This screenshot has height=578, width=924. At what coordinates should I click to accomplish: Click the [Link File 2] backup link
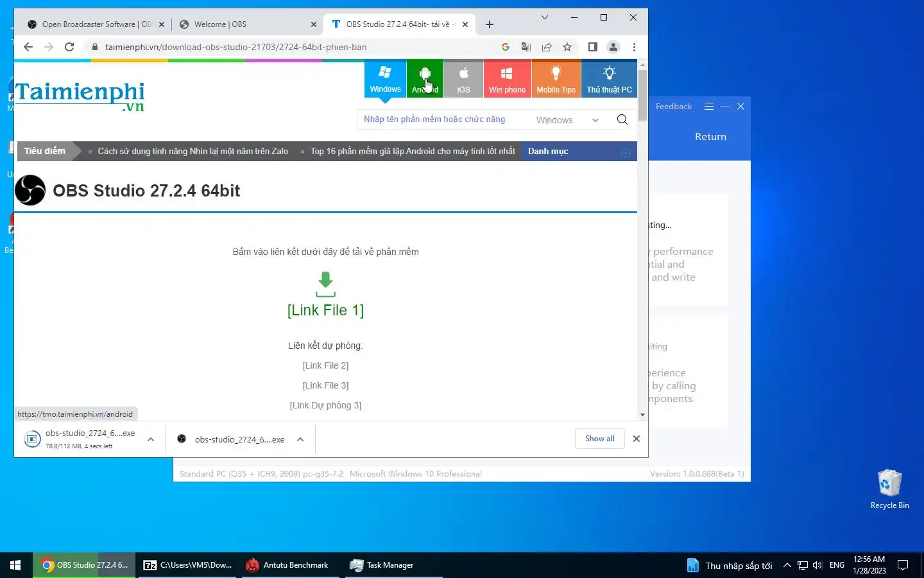tap(325, 365)
